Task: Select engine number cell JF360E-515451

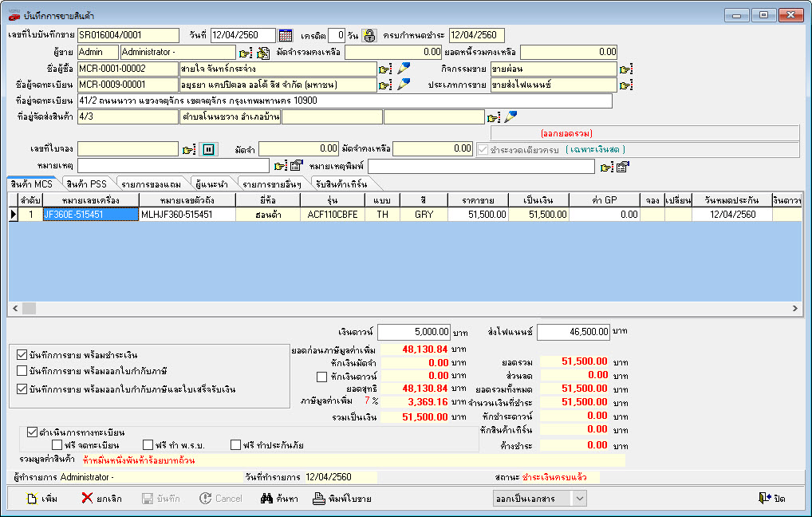Action: coord(91,215)
